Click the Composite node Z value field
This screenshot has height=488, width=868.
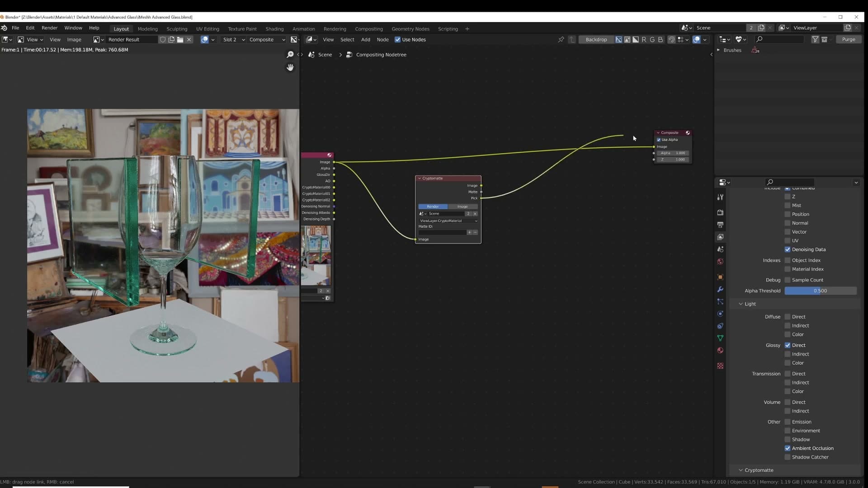click(x=673, y=160)
